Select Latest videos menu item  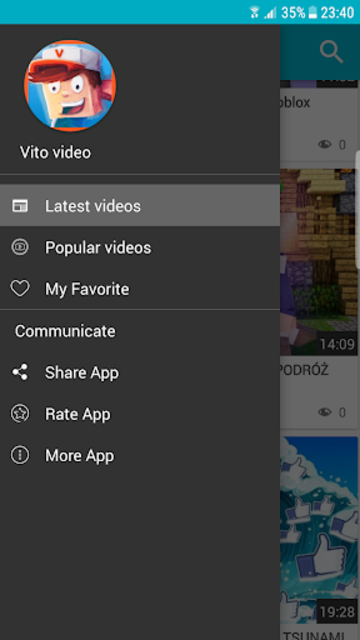click(140, 206)
